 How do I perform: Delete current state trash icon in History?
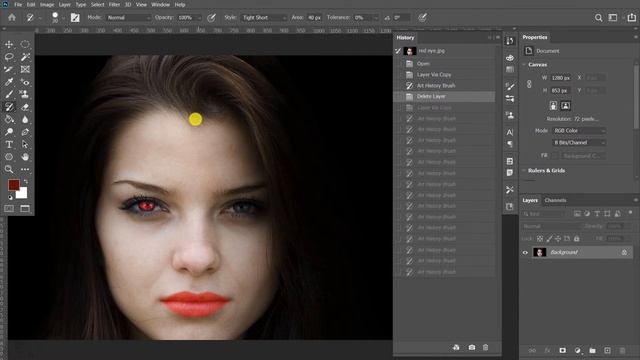485,347
